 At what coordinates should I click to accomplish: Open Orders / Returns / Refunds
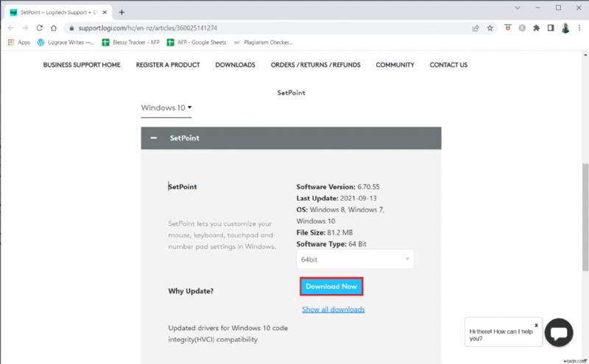point(316,65)
